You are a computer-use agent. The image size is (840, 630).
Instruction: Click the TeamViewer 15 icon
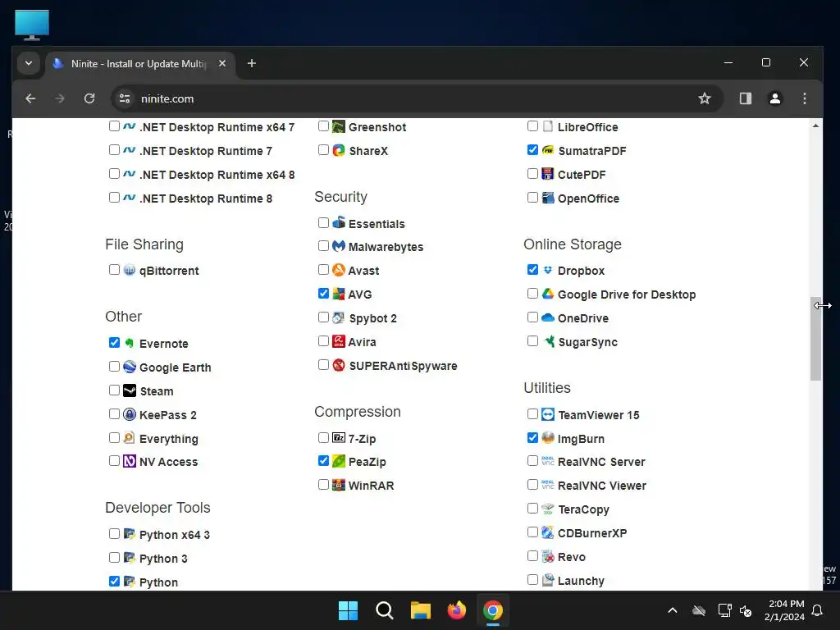[547, 414]
